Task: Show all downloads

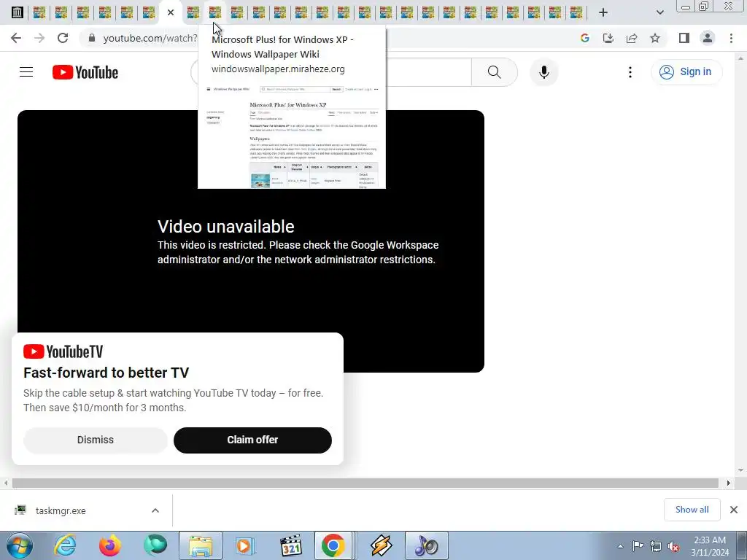Action: [692, 510]
